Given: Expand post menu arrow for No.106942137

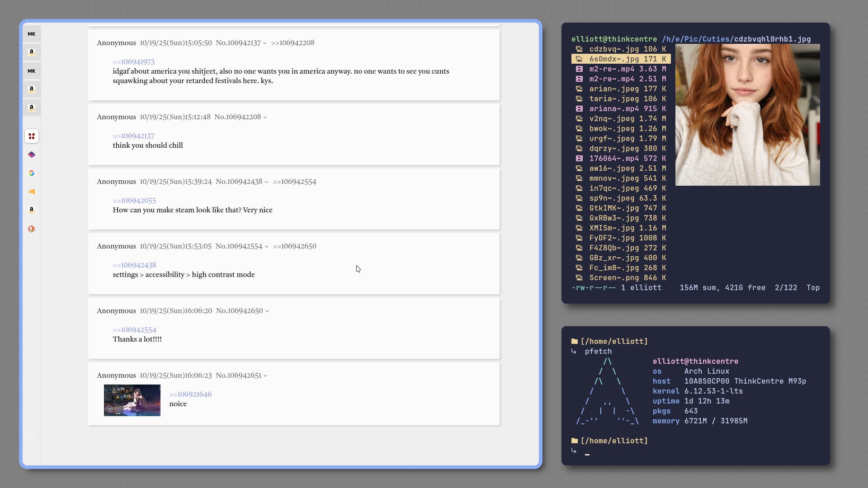Looking at the screenshot, I should click(265, 43).
